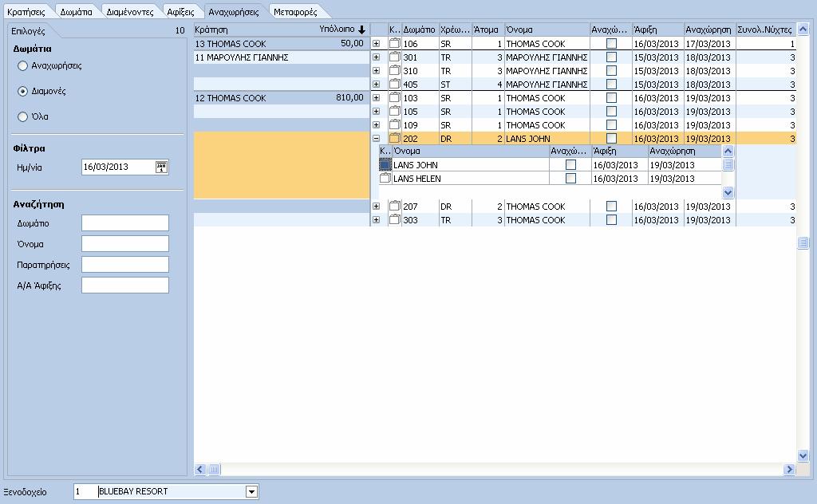
Task: Tick the departure checkbox for room 106
Action: tap(611, 43)
